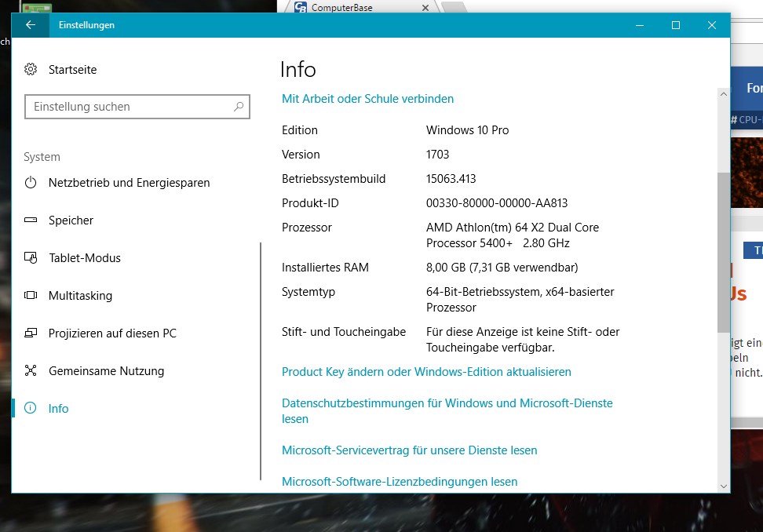Select the Gemeinsame Nutzung share icon

point(31,370)
